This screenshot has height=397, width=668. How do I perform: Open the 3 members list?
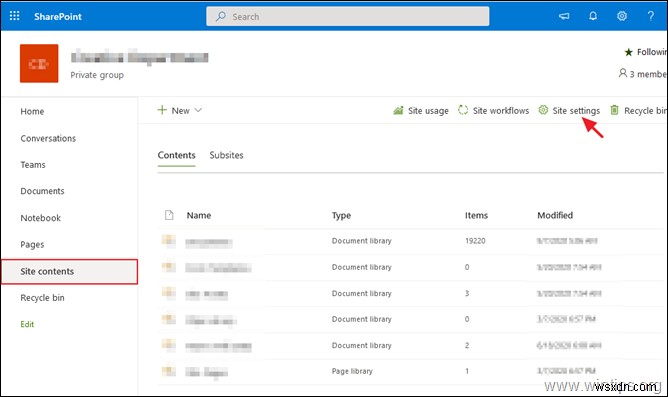click(643, 74)
